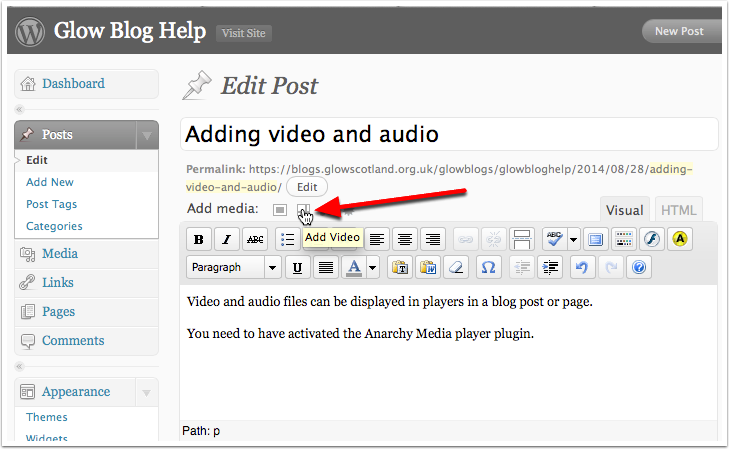Image resolution: width=729 pixels, height=449 pixels.
Task: Open the editor help
Action: coord(639,267)
